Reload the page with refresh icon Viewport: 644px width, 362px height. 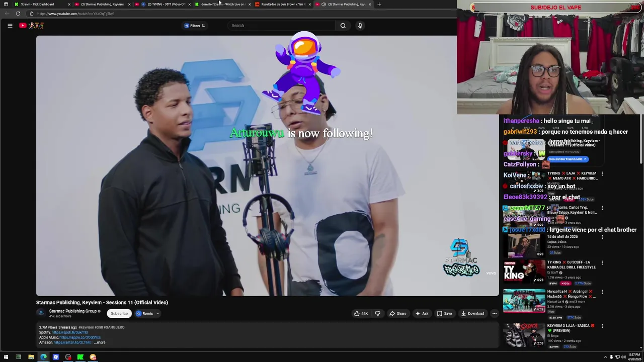(18, 14)
